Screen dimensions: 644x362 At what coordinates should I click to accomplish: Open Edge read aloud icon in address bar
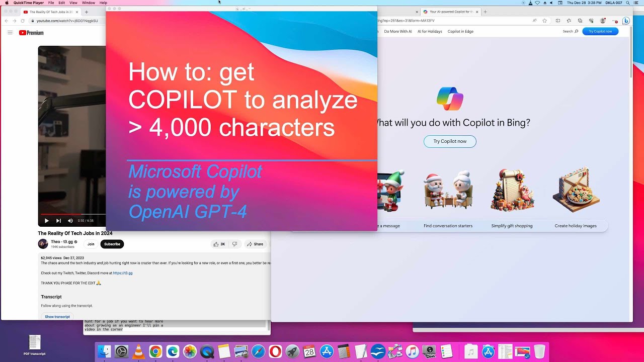pos(534,21)
